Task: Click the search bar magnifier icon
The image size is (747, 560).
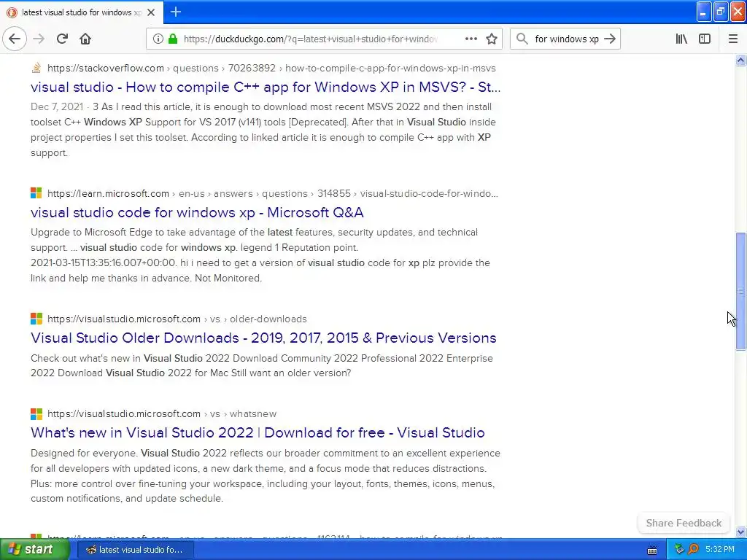Action: pyautogui.click(x=522, y=39)
